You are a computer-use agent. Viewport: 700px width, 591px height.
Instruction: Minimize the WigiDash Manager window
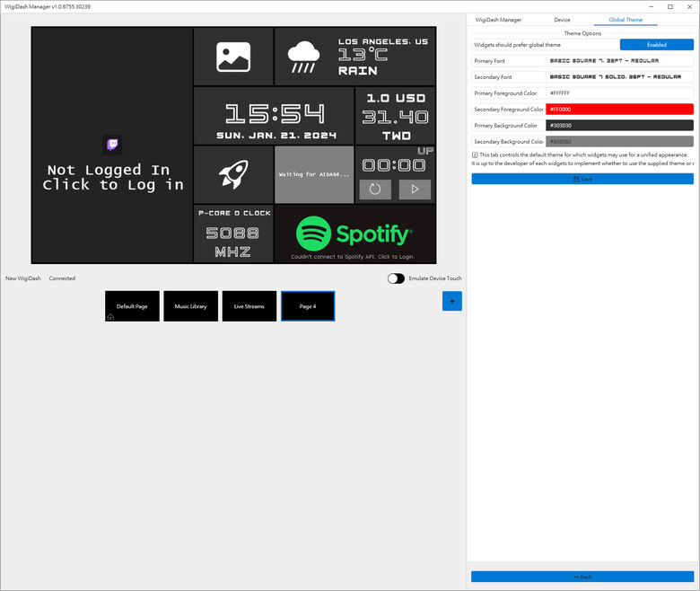[652, 6]
